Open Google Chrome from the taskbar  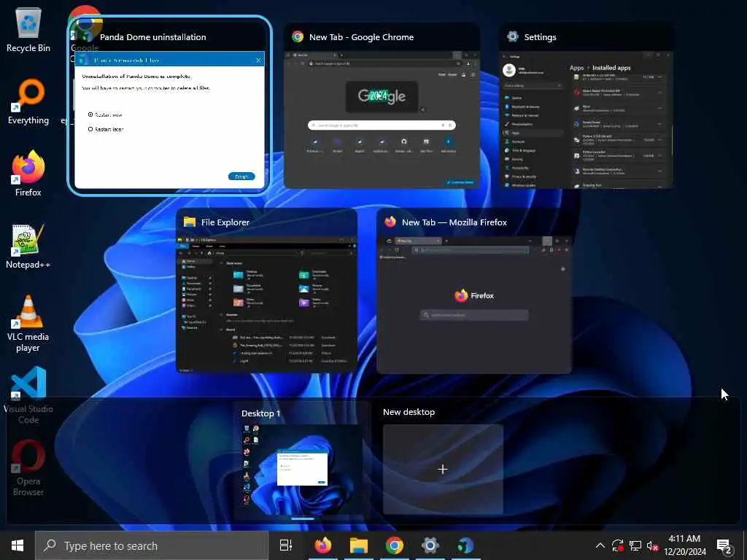click(x=395, y=545)
